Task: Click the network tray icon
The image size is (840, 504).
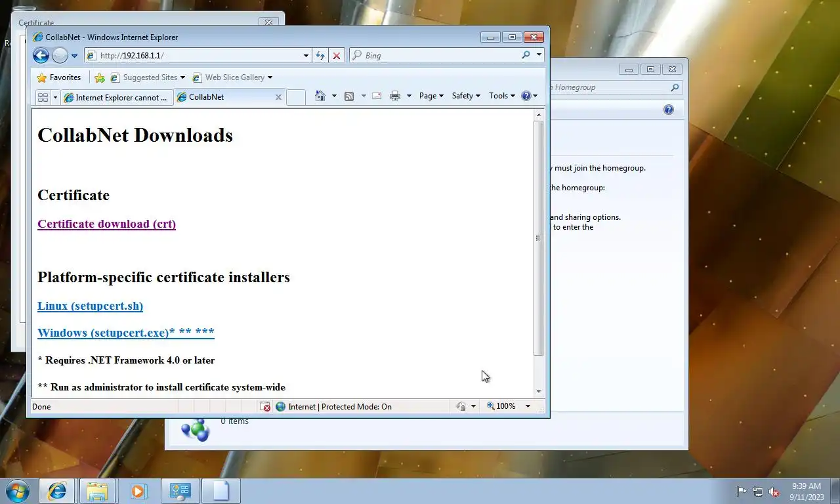Action: point(758,492)
